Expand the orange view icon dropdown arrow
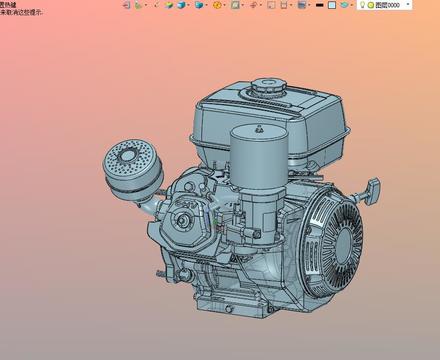 [224, 5]
